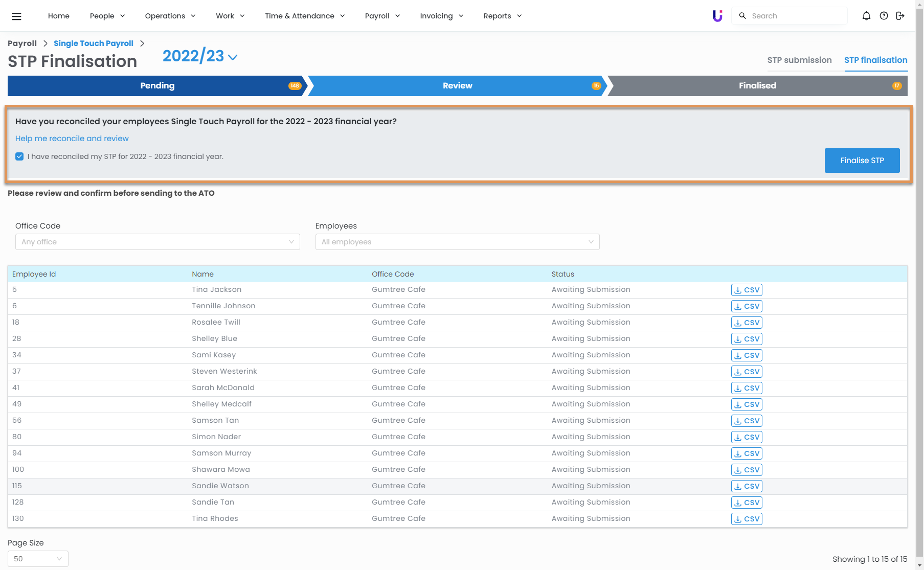Open the help question mark icon
Screen dimensions: 924x570
884,16
